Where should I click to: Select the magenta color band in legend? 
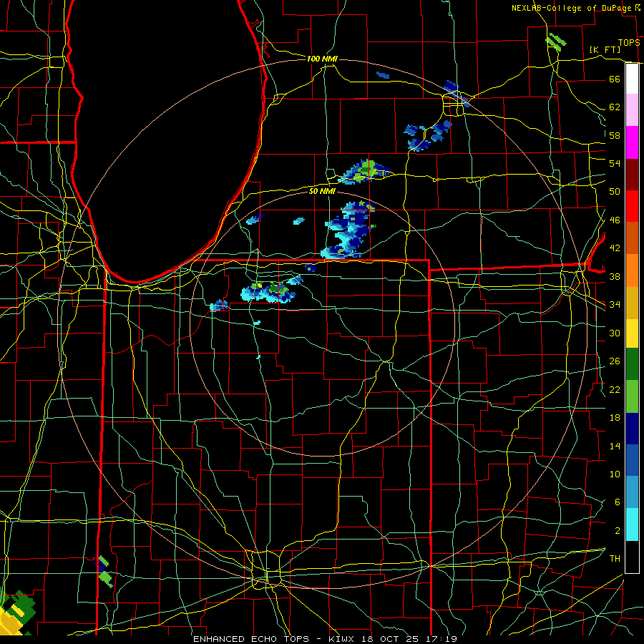tap(632, 142)
